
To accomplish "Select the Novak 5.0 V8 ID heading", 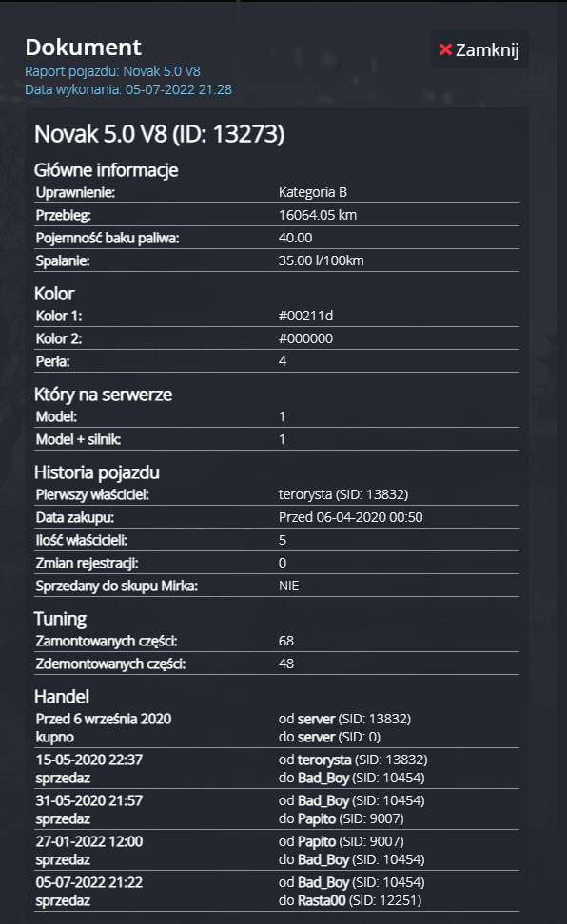I will pos(159,134).
